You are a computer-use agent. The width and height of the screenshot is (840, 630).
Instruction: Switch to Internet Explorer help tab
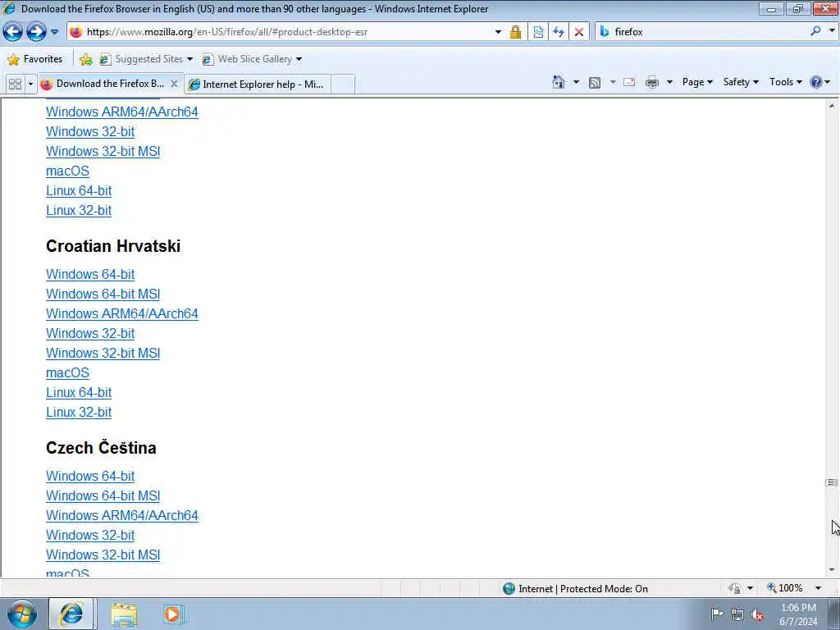[x=257, y=84]
